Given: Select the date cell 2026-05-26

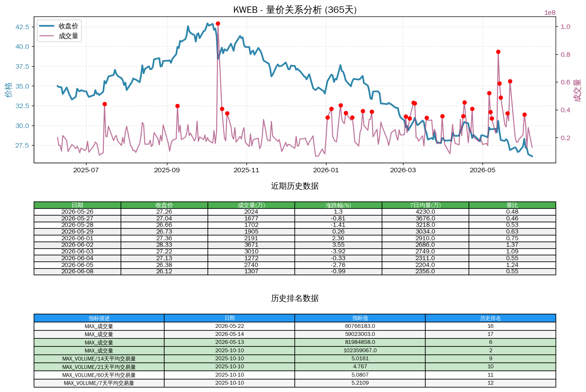Looking at the screenshot, I should tap(77, 212).
